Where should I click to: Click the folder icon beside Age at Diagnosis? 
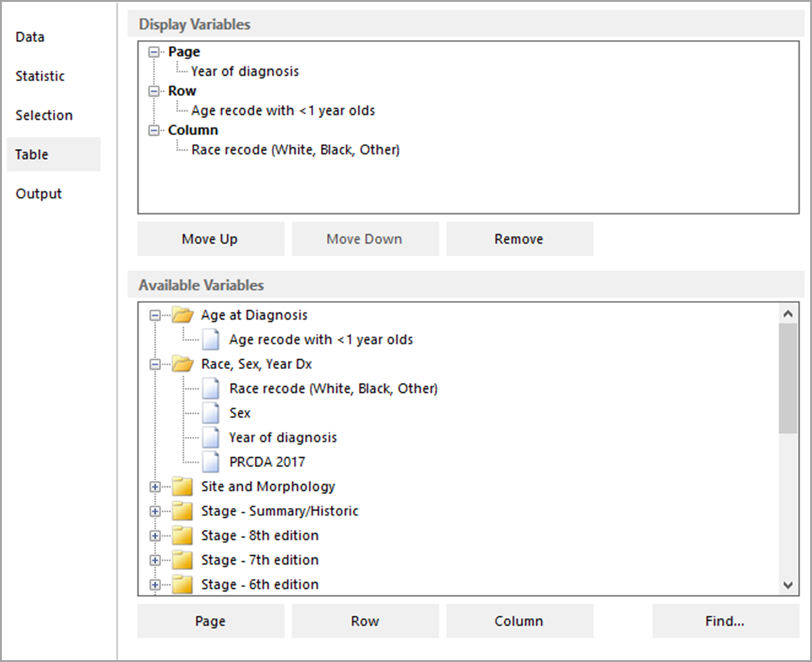181,314
